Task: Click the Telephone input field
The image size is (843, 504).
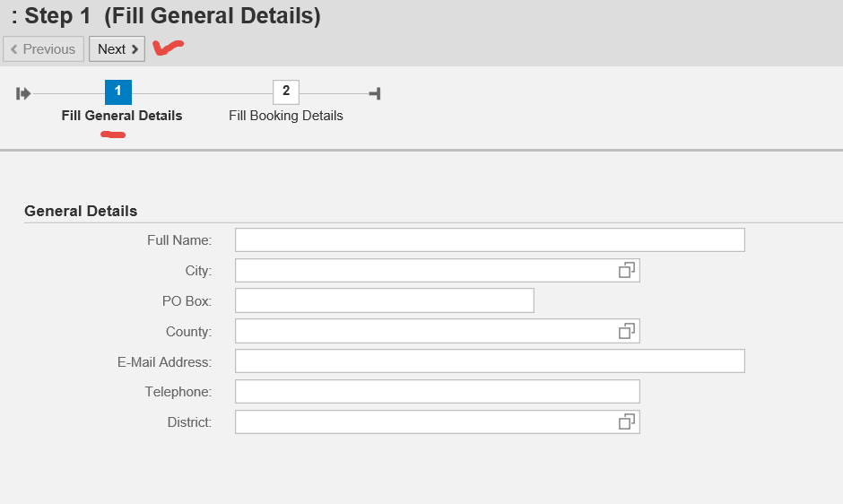Action: click(437, 392)
